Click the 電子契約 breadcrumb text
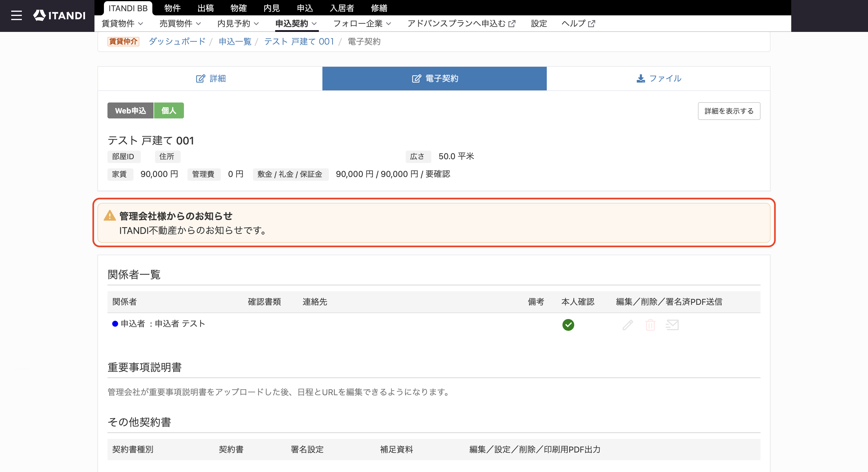This screenshot has width=868, height=472. point(364,41)
